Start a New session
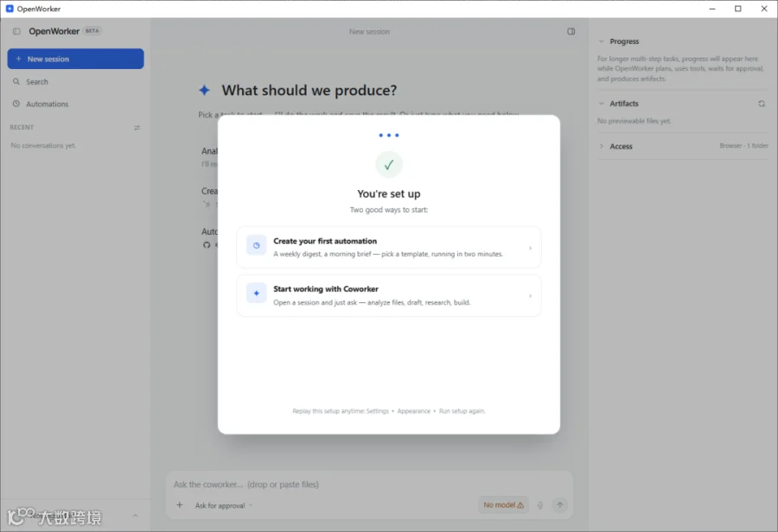This screenshot has height=532, width=778. coord(75,59)
